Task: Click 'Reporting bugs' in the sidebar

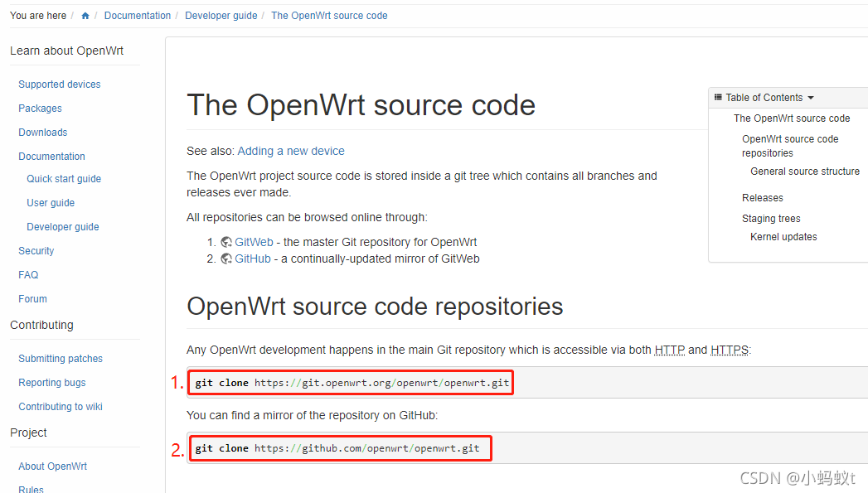Action: tap(51, 382)
